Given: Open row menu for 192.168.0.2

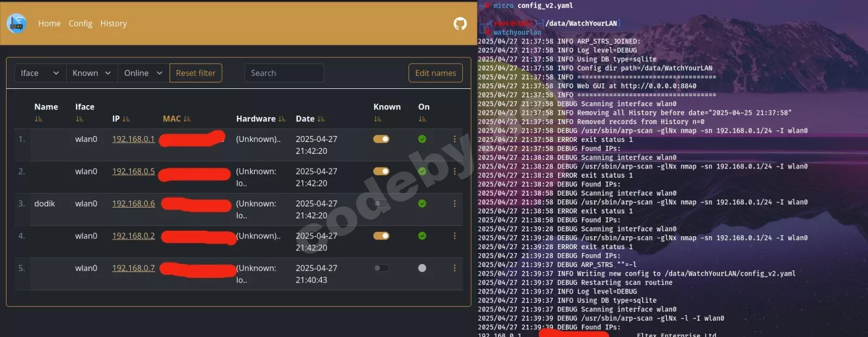Looking at the screenshot, I should [x=455, y=236].
